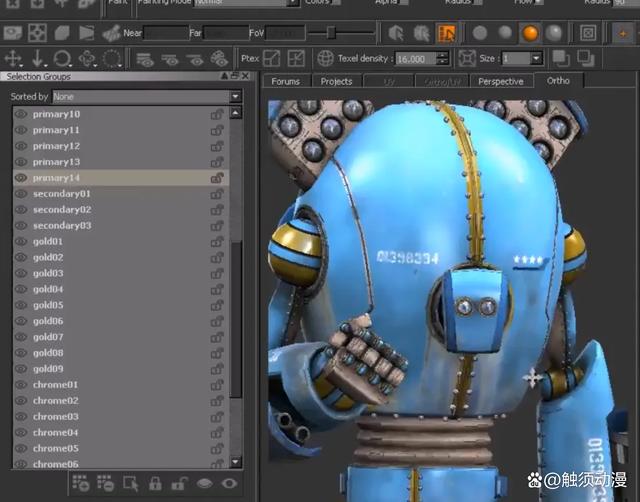This screenshot has width=640, height=502.
Task: Collapse Selection Groups panel via triangle icon
Action: click(x=224, y=76)
